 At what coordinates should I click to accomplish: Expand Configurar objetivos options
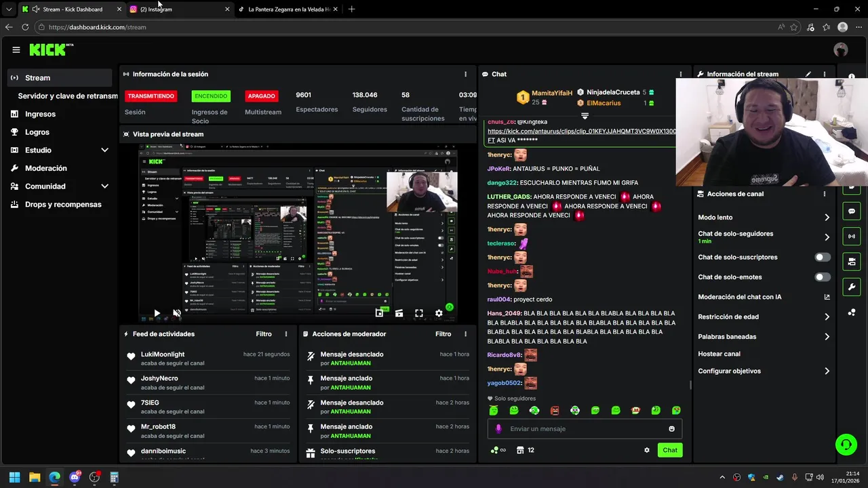(x=827, y=371)
